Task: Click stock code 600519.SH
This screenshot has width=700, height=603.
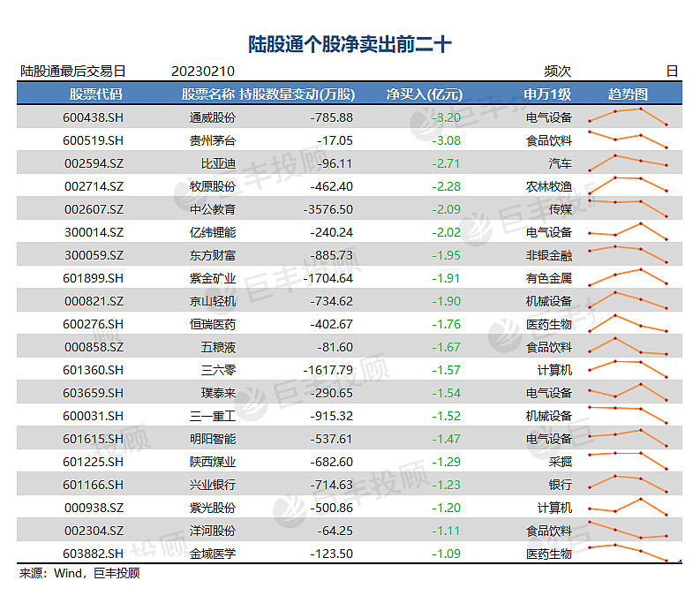Action: (93, 140)
